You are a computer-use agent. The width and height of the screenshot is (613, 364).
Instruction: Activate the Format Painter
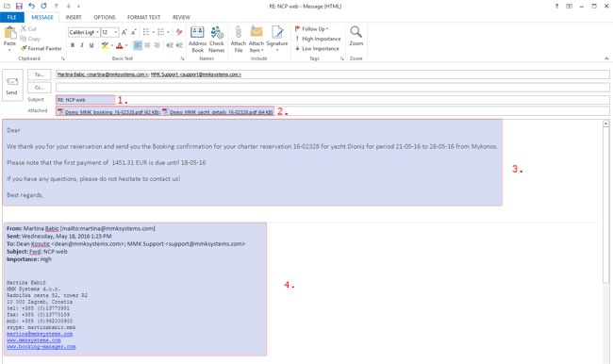coord(41,48)
